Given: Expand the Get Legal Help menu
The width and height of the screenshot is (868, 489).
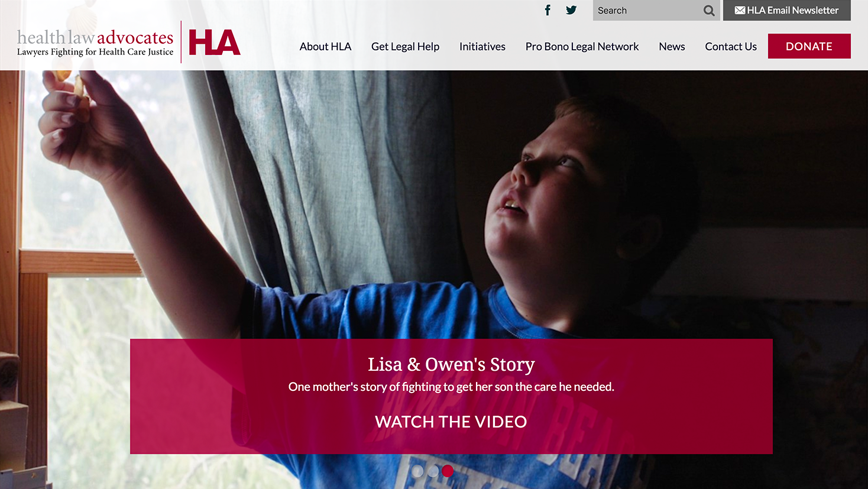Looking at the screenshot, I should tap(405, 46).
